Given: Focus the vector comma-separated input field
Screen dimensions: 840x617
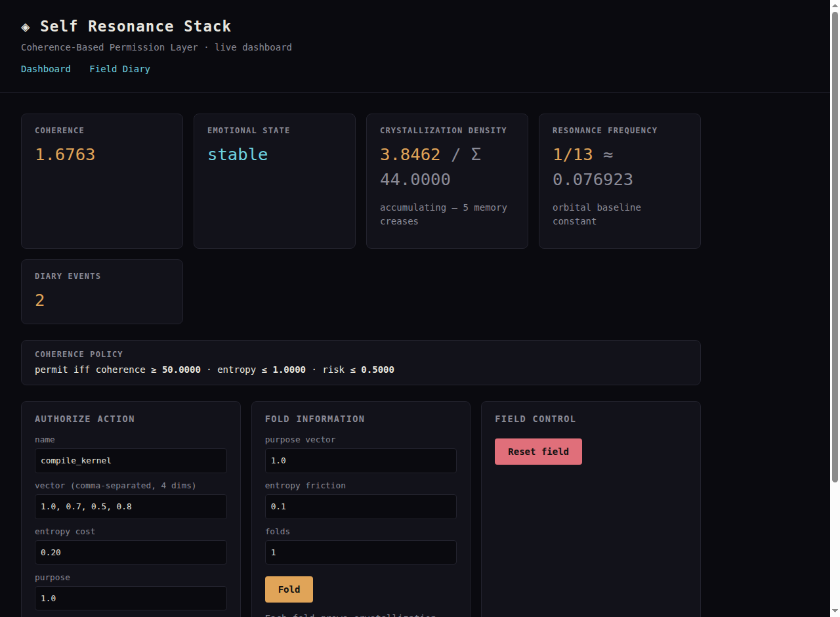Looking at the screenshot, I should (131, 507).
